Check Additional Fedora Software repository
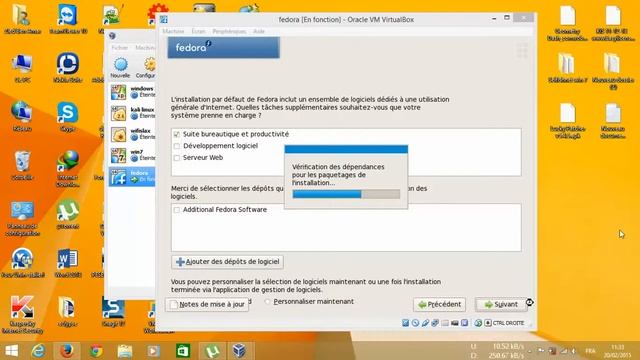The width and height of the screenshot is (640, 360). point(177,210)
